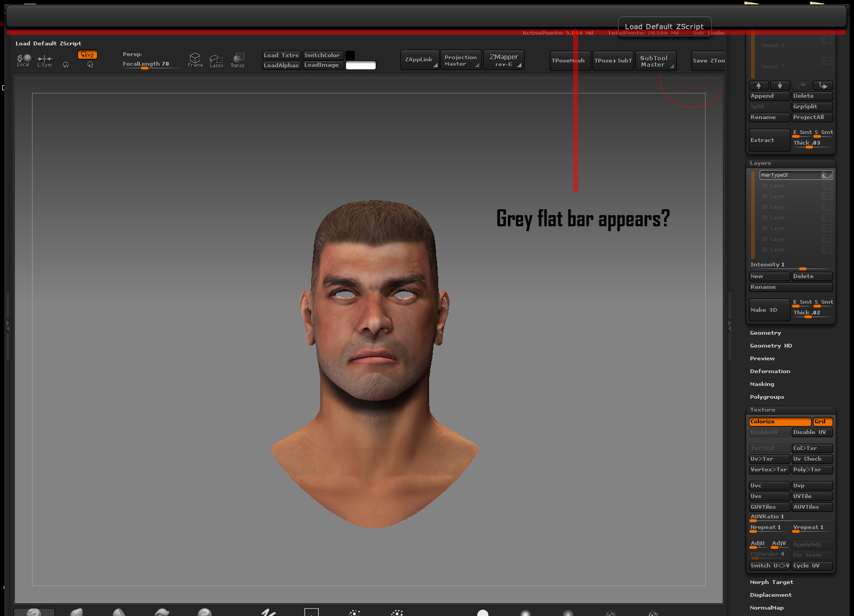This screenshot has height=616, width=854.
Task: Toggle the Colorize button in Texture
Action: pyautogui.click(x=780, y=422)
